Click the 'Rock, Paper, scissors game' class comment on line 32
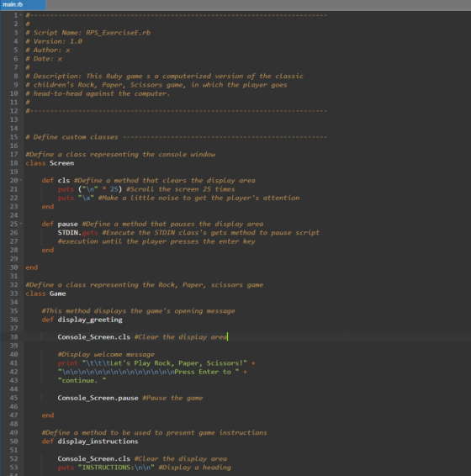 pyautogui.click(x=211, y=285)
